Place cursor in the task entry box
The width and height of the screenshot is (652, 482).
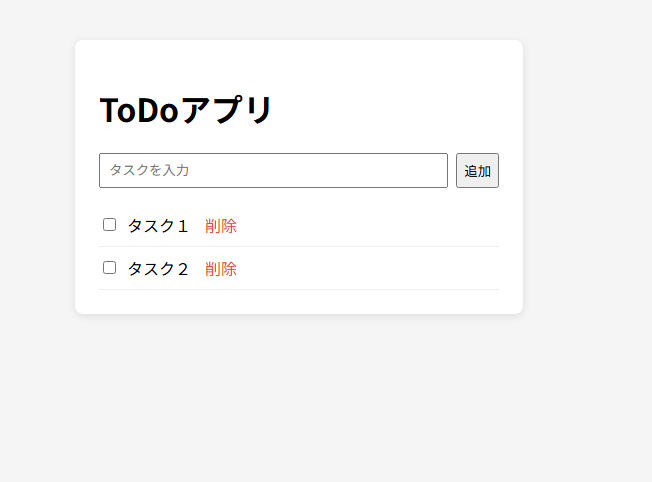tap(273, 171)
